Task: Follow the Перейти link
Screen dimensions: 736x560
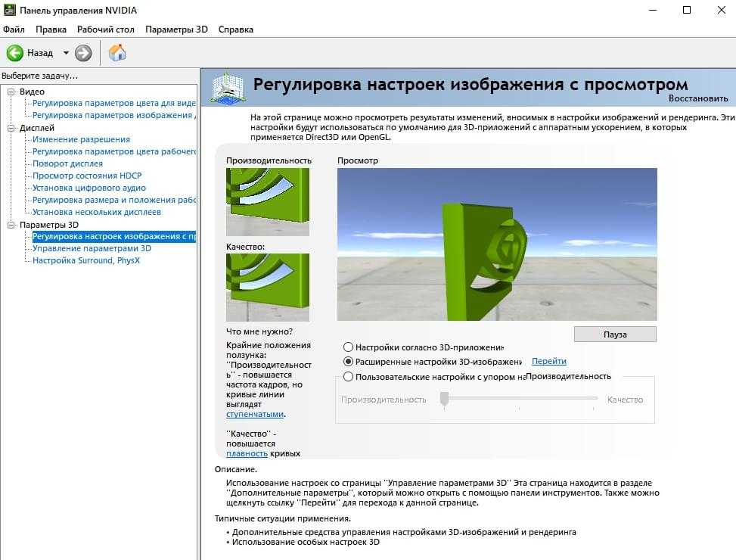Action: [548, 361]
